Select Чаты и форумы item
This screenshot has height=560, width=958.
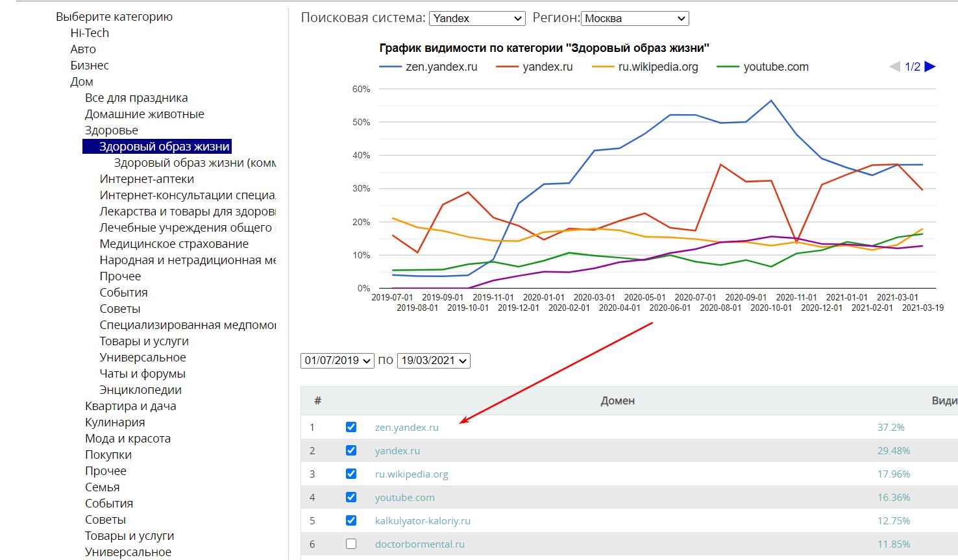[142, 373]
